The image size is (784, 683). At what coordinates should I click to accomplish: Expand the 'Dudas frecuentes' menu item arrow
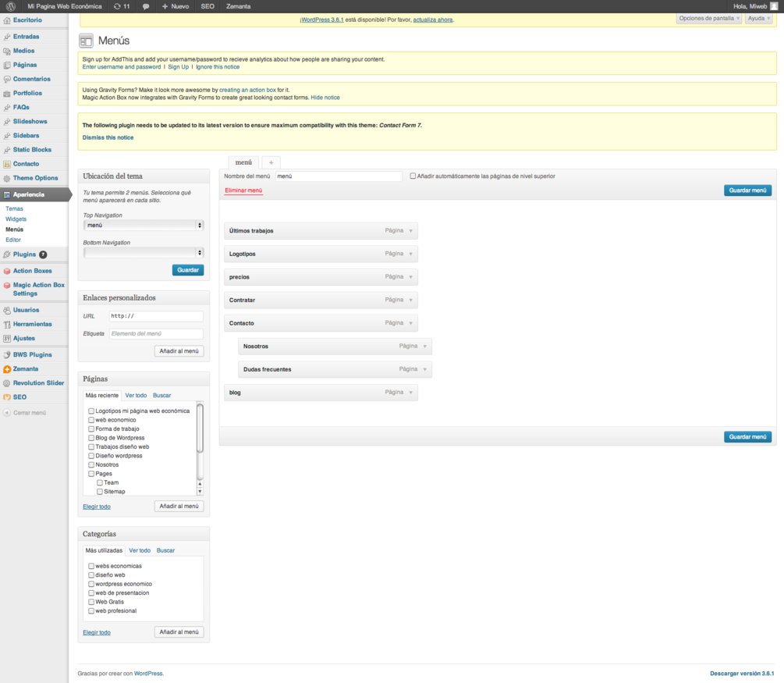(425, 369)
